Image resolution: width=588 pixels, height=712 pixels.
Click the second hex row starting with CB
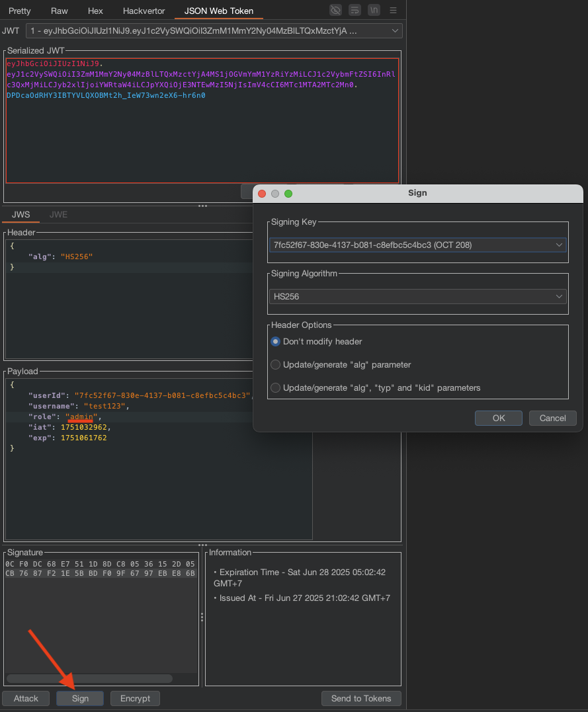tap(100, 574)
